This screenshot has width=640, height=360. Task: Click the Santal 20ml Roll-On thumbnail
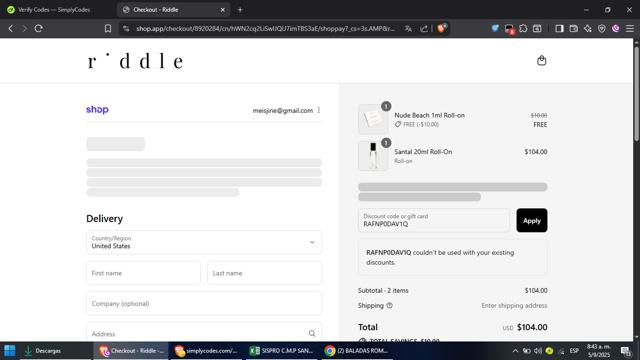point(373,156)
